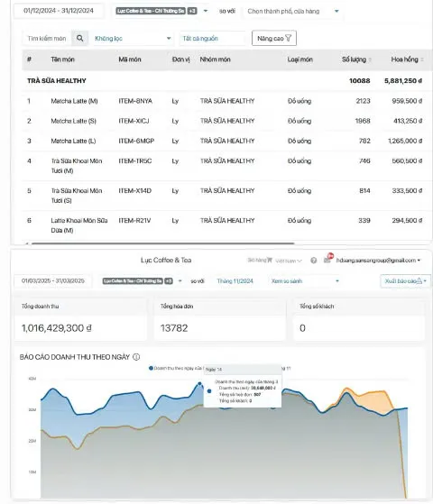Open the Chọn thành phố, cửa hàng dropdown
The width and height of the screenshot is (433, 504).
pos(292,11)
